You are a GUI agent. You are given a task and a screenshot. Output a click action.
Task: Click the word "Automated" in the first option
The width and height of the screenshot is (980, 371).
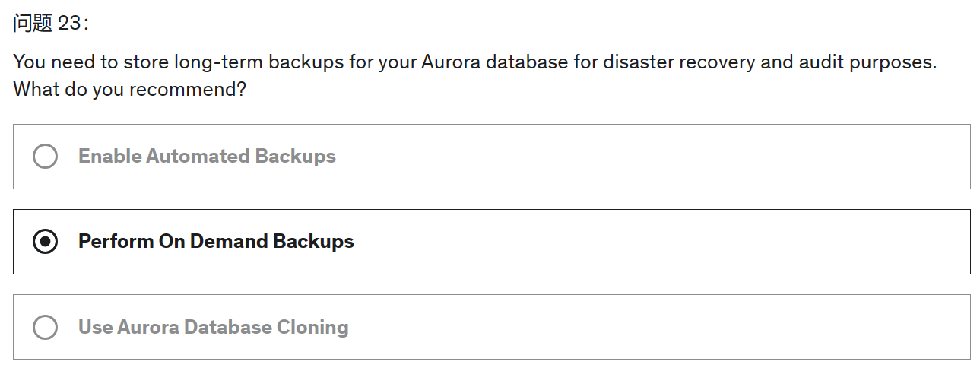198,157
